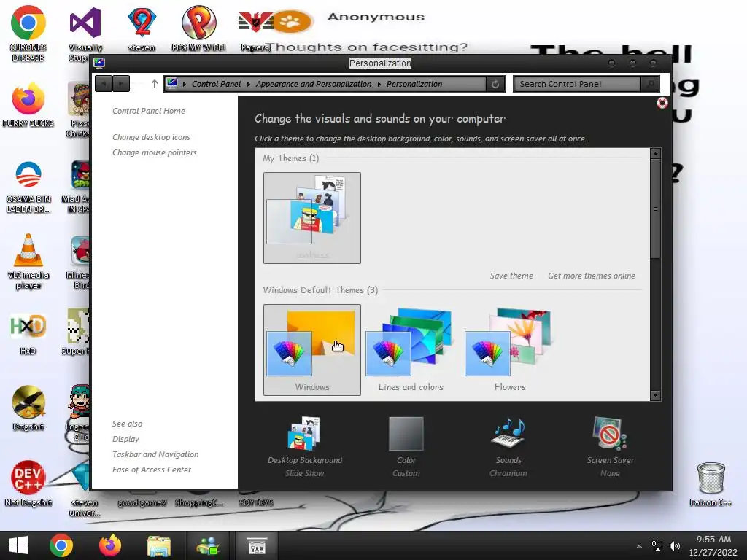Open the Display link under See also

click(x=125, y=439)
